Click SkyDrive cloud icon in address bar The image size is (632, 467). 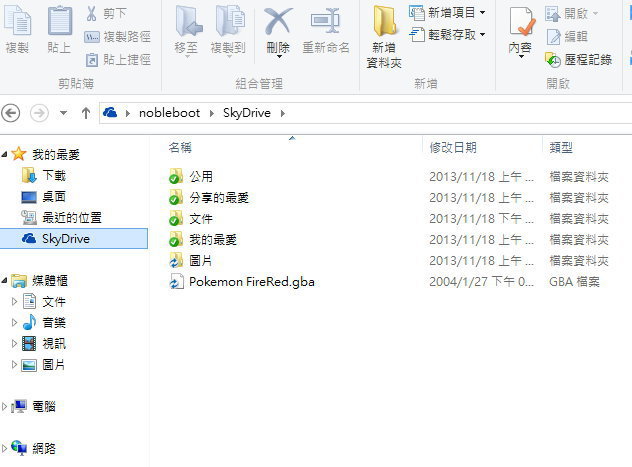[110, 112]
